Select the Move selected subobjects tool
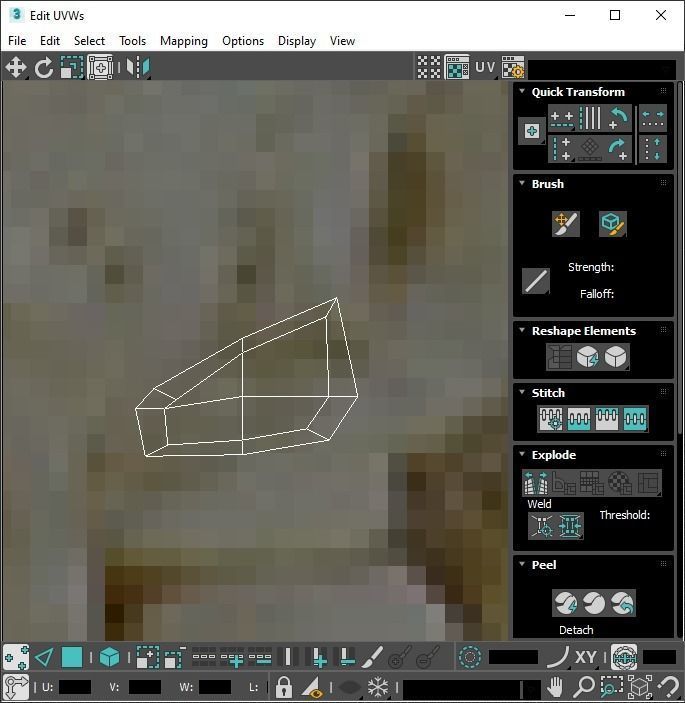The height and width of the screenshot is (703, 685). [16, 67]
